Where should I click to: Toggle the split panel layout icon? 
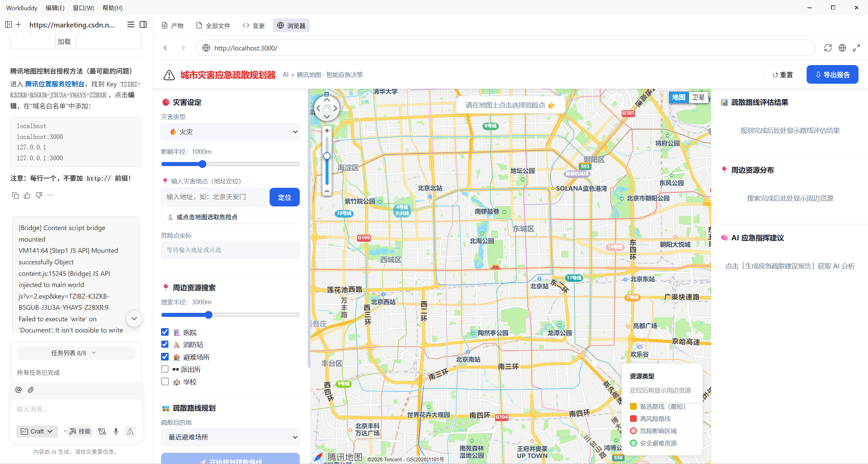tap(143, 24)
